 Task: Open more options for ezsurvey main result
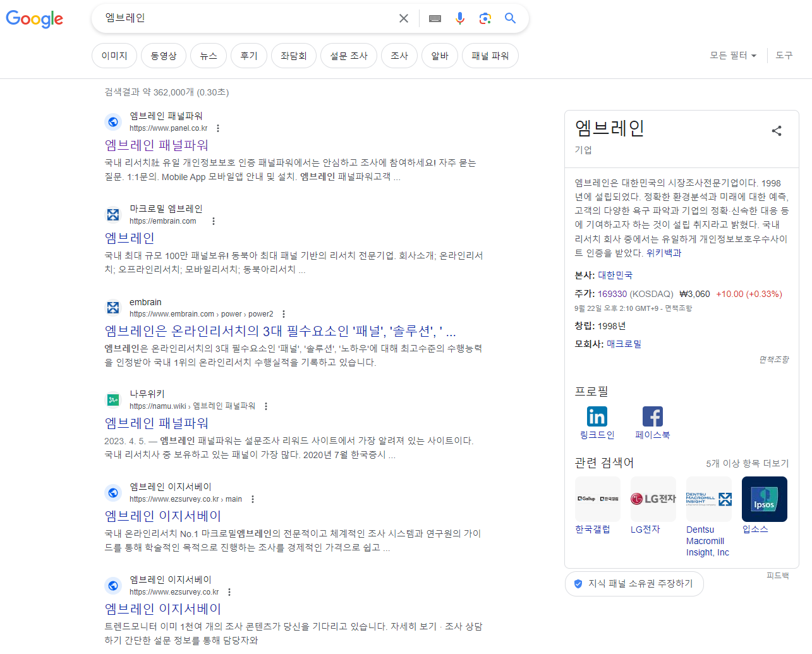[253, 499]
